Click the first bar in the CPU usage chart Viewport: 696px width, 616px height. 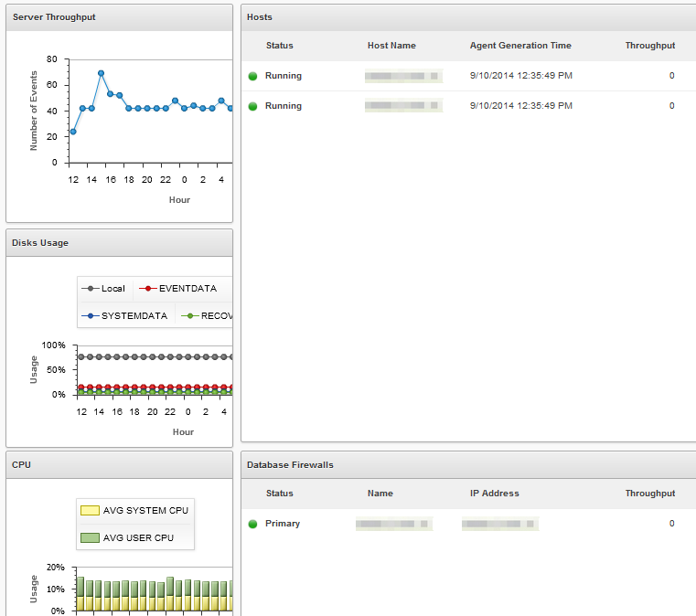[80, 594]
